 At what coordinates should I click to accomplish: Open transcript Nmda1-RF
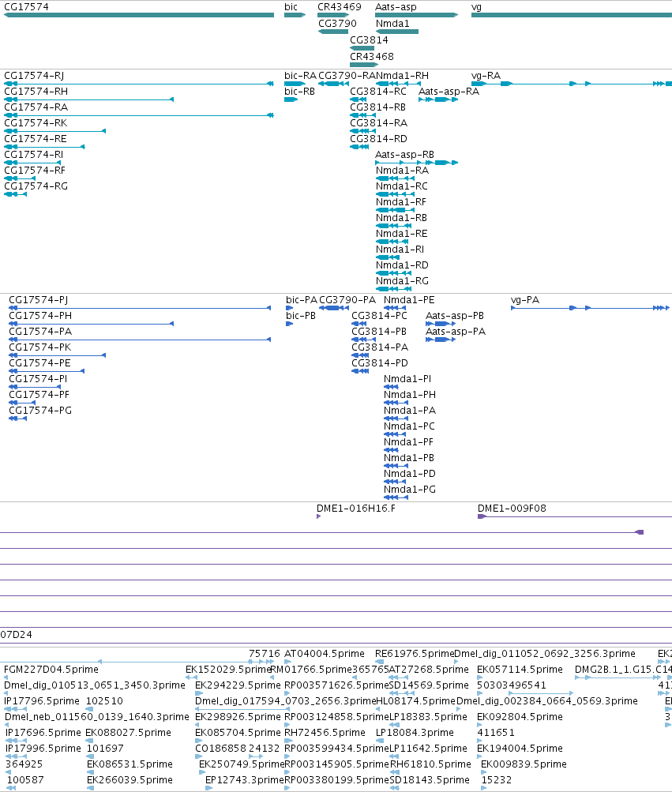(x=395, y=210)
